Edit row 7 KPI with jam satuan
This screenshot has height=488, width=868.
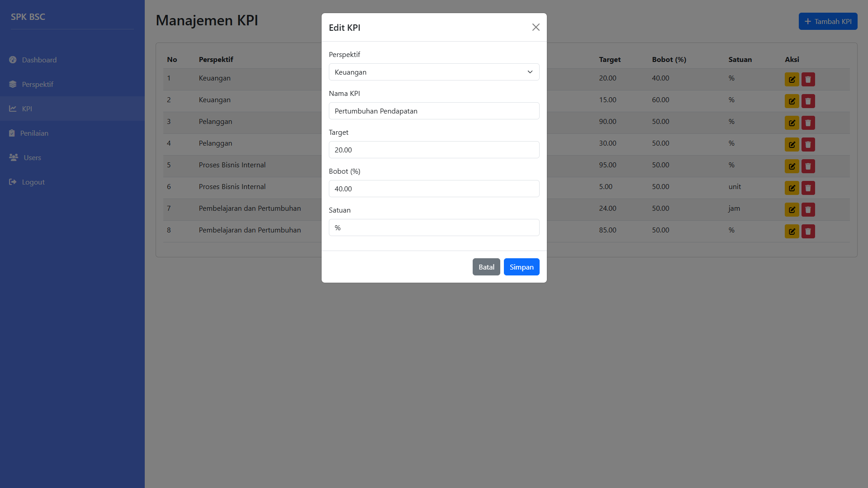point(792,209)
